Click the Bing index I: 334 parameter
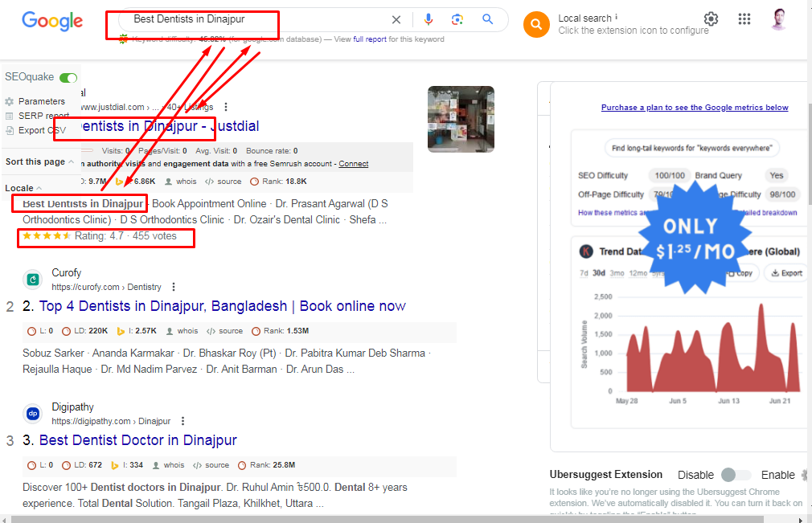The width and height of the screenshot is (812, 523). point(127,465)
